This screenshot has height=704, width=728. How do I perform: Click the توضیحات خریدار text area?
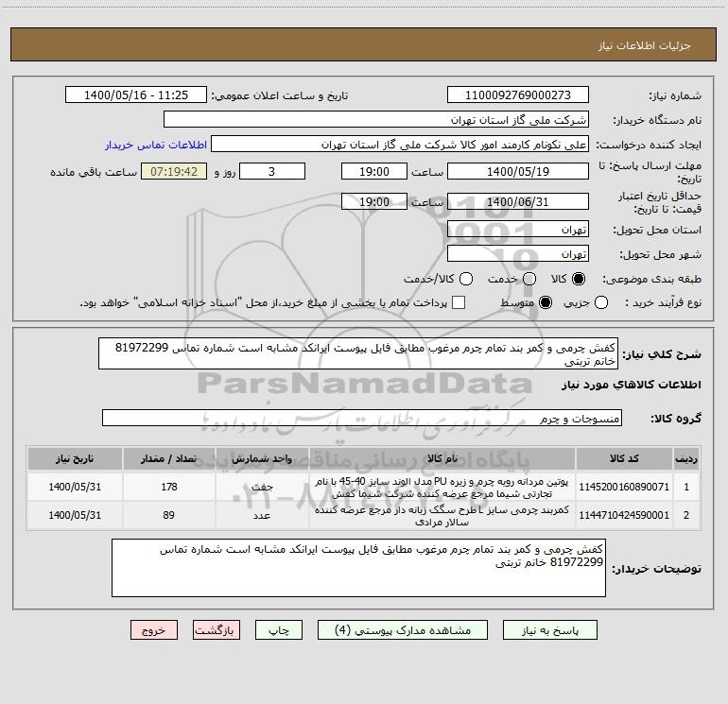point(358,568)
